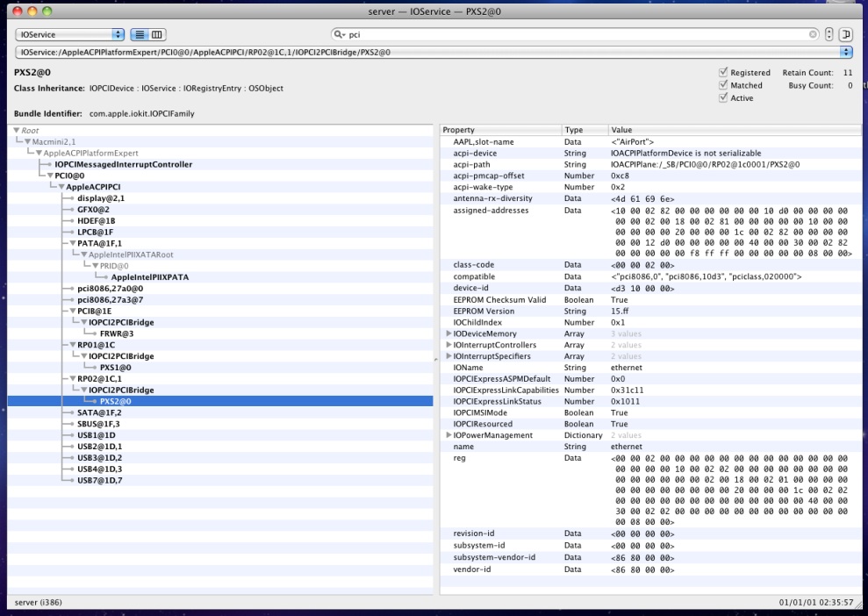Select the IOPCIMSIMode property row

[650, 412]
